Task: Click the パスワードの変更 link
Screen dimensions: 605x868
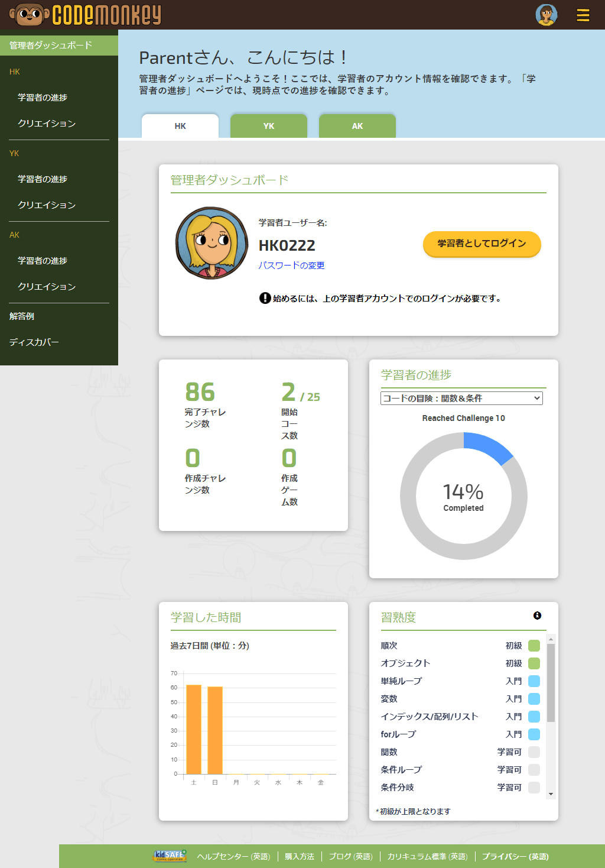Action: 291,265
